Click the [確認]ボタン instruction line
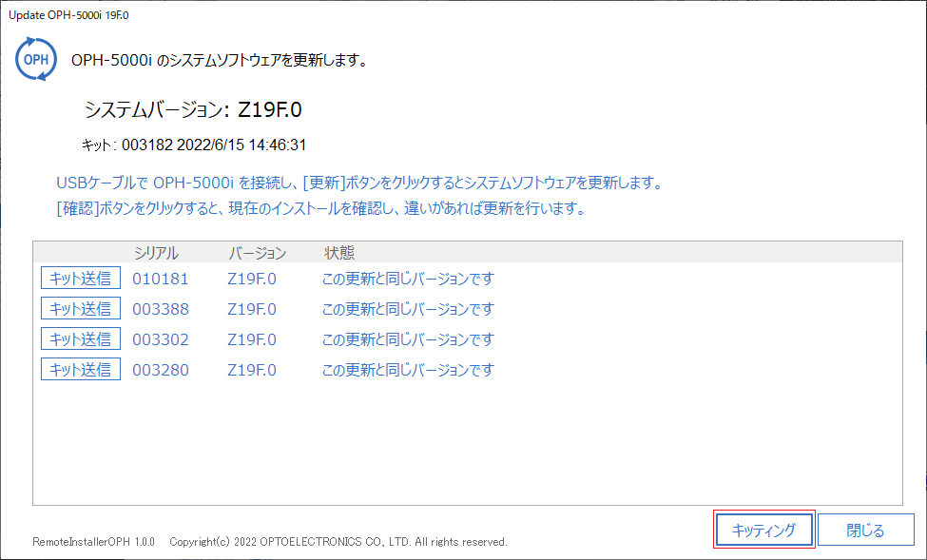Screen dimensions: 927x560 point(321,208)
